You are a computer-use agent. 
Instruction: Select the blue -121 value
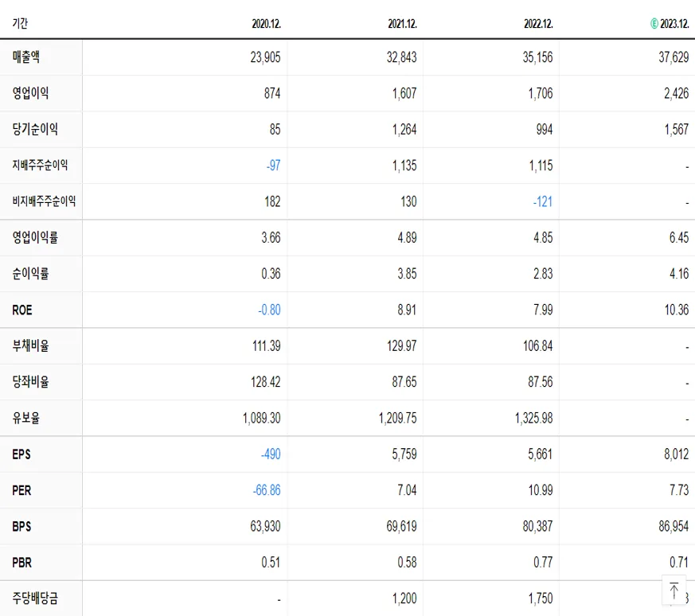click(x=543, y=201)
